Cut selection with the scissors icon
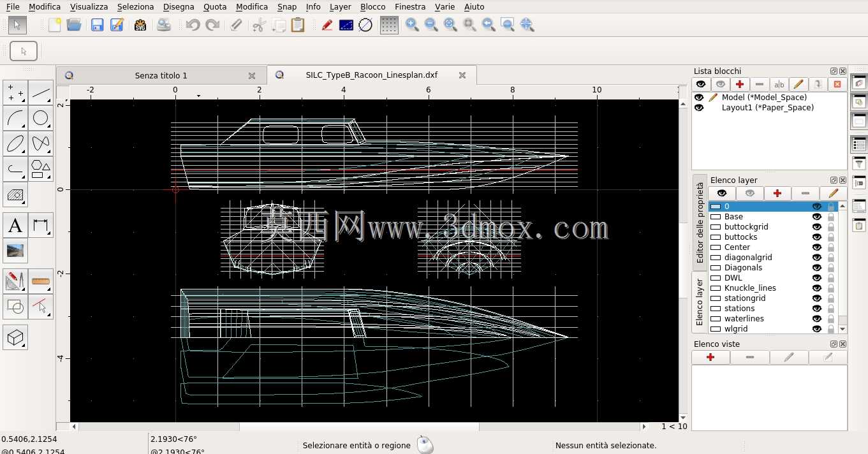The image size is (868, 454). [258, 25]
